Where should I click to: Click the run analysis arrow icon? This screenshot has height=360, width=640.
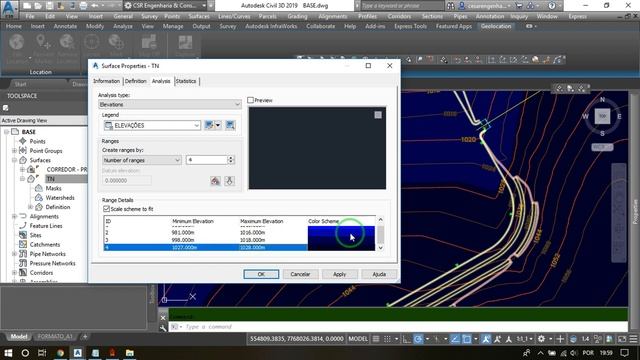[x=229, y=180]
